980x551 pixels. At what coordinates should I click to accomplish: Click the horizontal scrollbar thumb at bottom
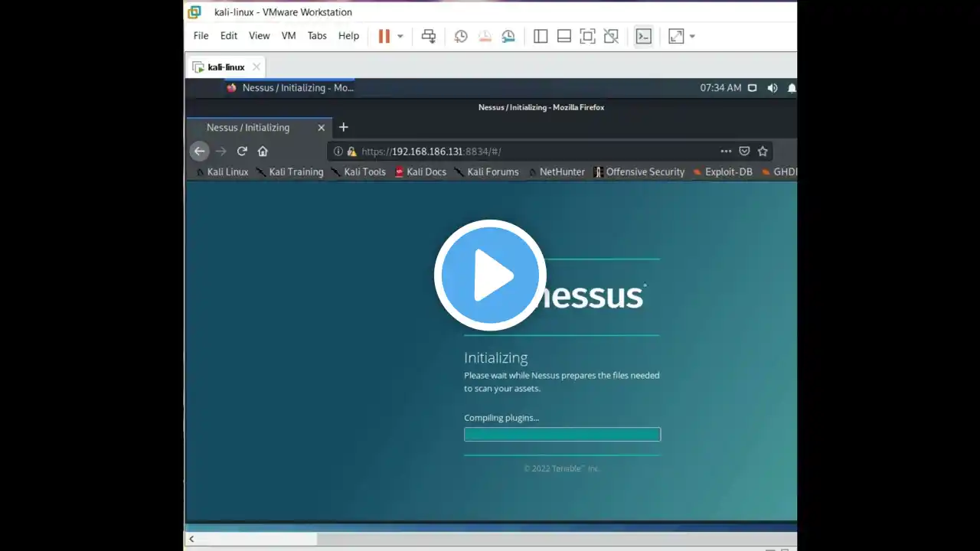[x=259, y=539]
